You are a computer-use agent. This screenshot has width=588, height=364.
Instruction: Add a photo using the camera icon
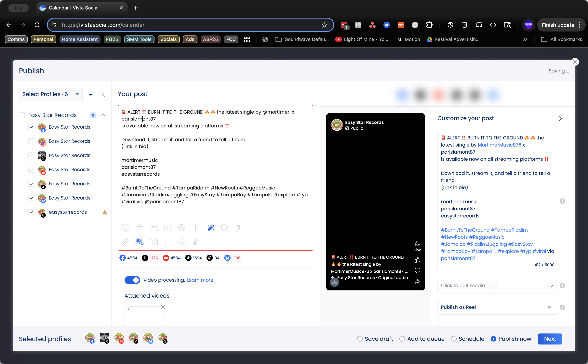154,242
